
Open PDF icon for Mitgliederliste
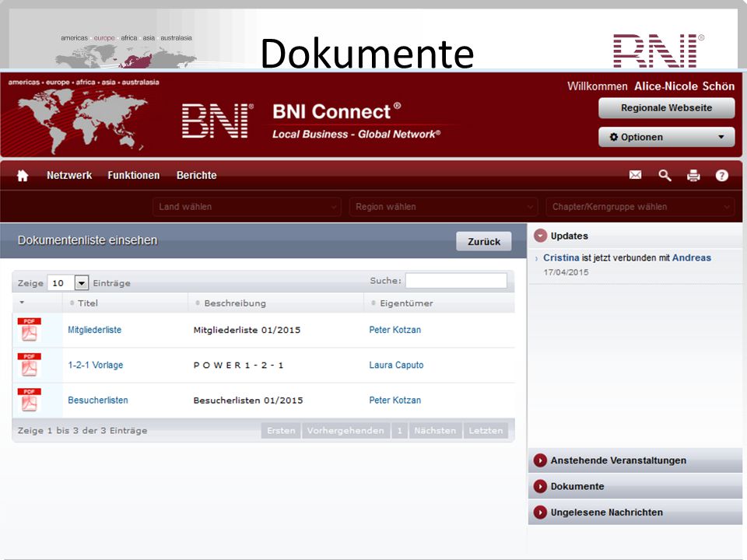pos(29,330)
